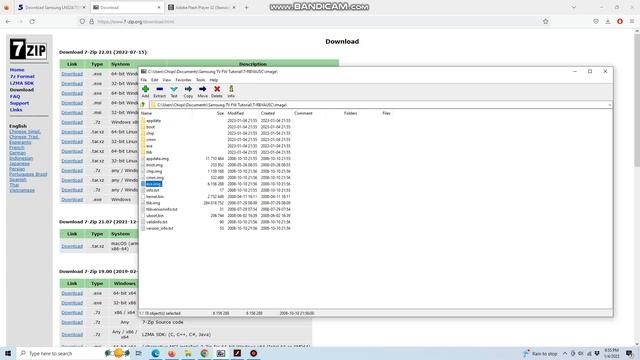Switch site language to Japanese
The height and width of the screenshot is (360, 640).
19,164
